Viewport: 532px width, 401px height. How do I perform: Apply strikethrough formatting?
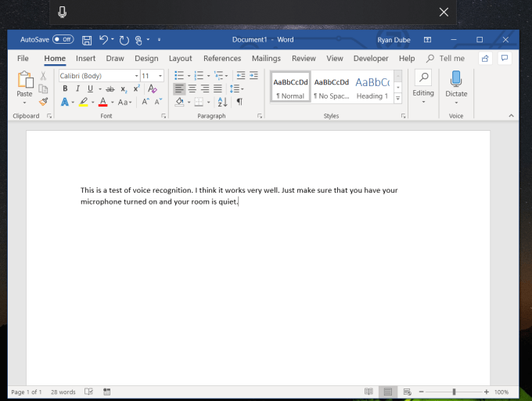pos(110,89)
